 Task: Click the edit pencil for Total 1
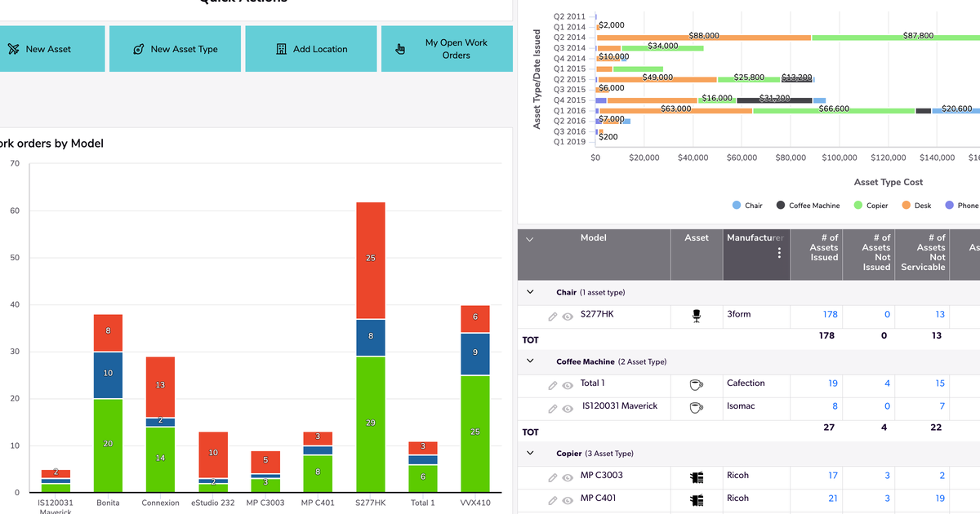(x=553, y=386)
